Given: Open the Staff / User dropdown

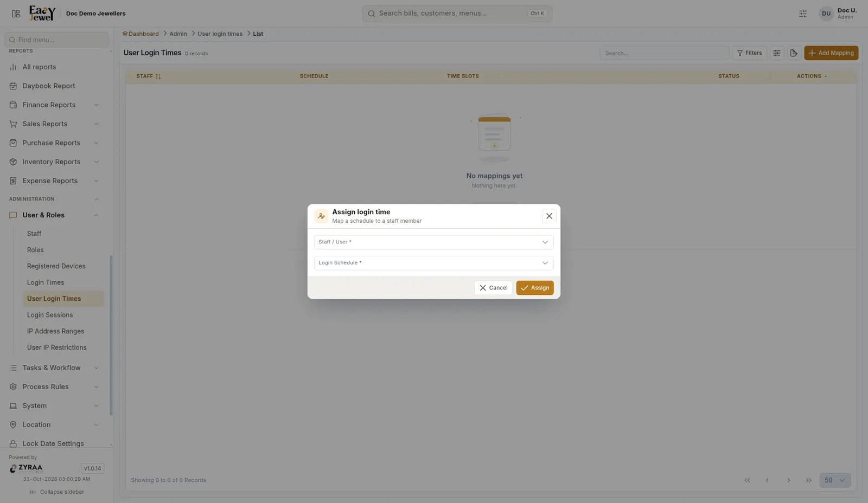Looking at the screenshot, I should (433, 242).
